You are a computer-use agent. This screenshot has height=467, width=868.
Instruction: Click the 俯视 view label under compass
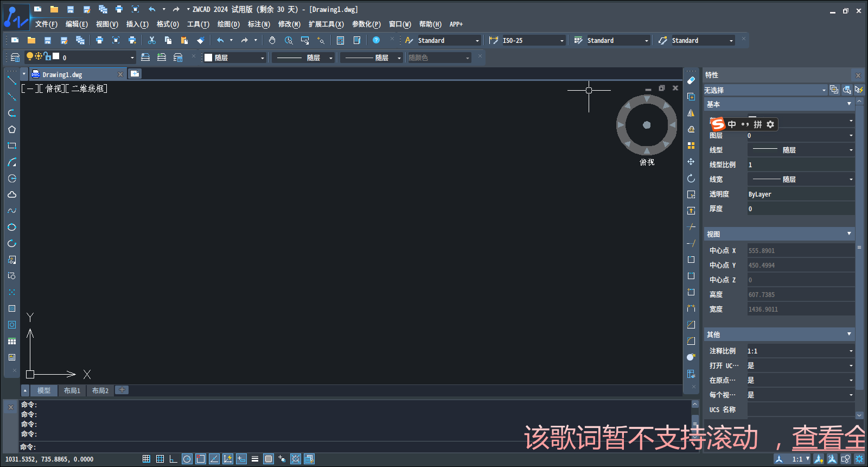pyautogui.click(x=647, y=162)
